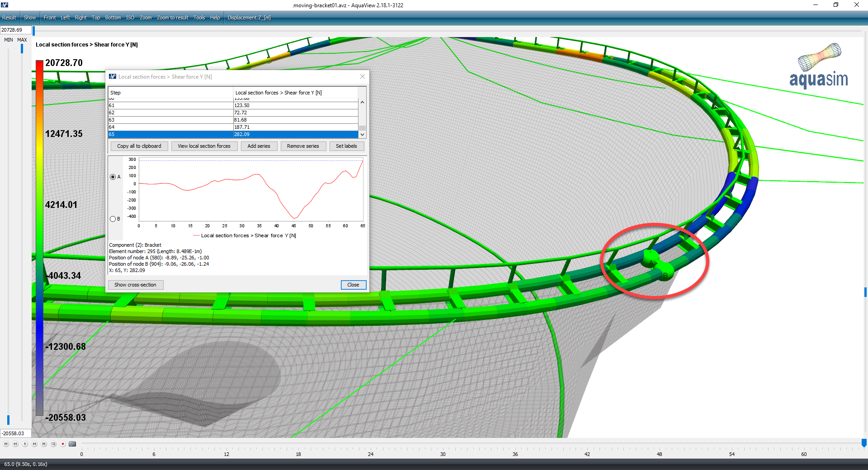
Task: Click the status bar text 65.0 (9.50s, 0.16x)
Action: [x=26, y=464]
